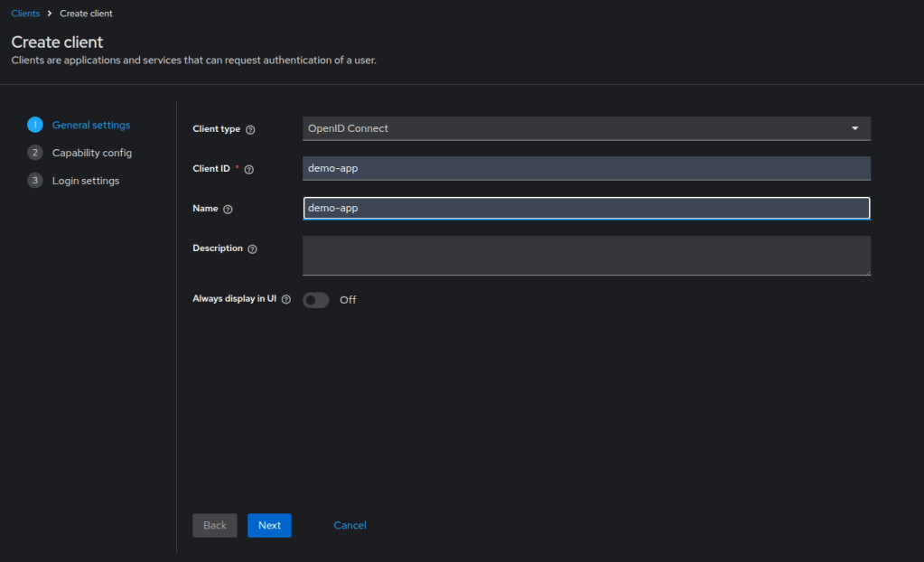The height and width of the screenshot is (562, 924).
Task: Cancel client creation
Action: tap(350, 525)
